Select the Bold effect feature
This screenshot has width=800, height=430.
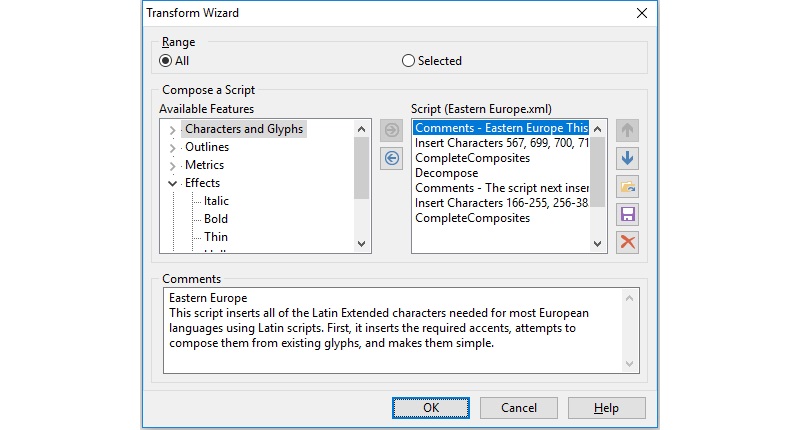tap(216, 219)
